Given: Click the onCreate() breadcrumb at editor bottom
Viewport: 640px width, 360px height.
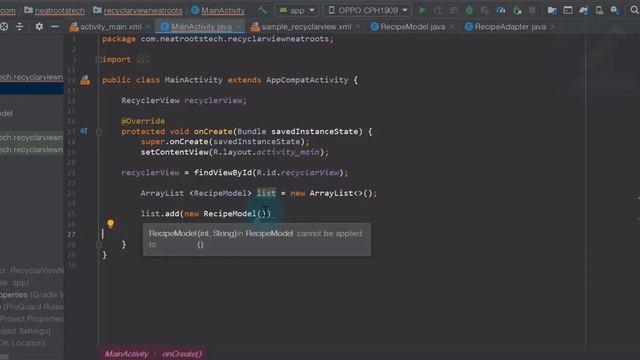Looking at the screenshot, I should click(182, 354).
